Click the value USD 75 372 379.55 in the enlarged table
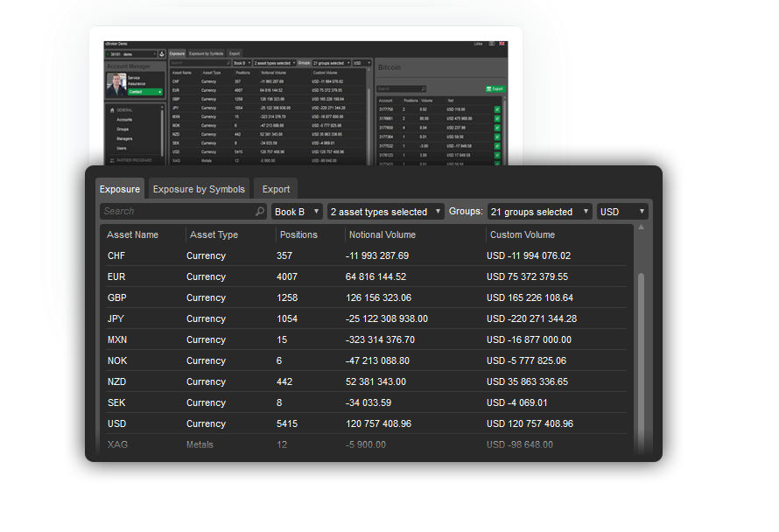Viewport: 779px width, 532px height. coord(527,276)
